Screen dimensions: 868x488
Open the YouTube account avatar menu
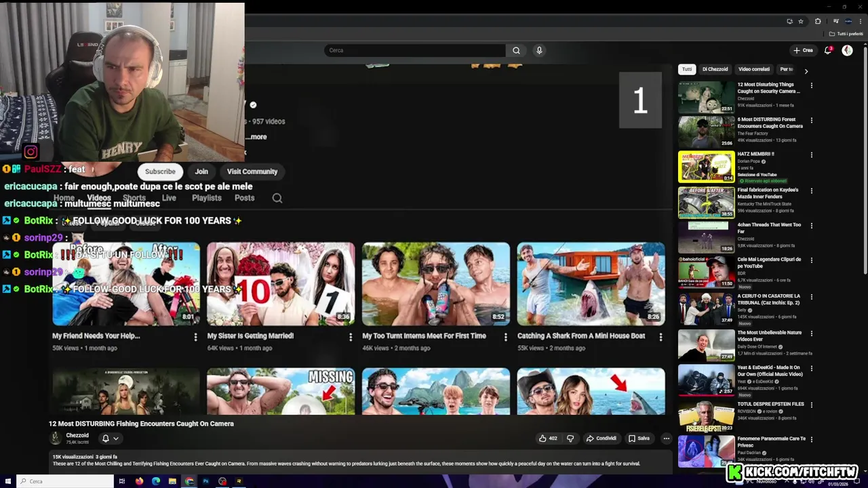847,50
